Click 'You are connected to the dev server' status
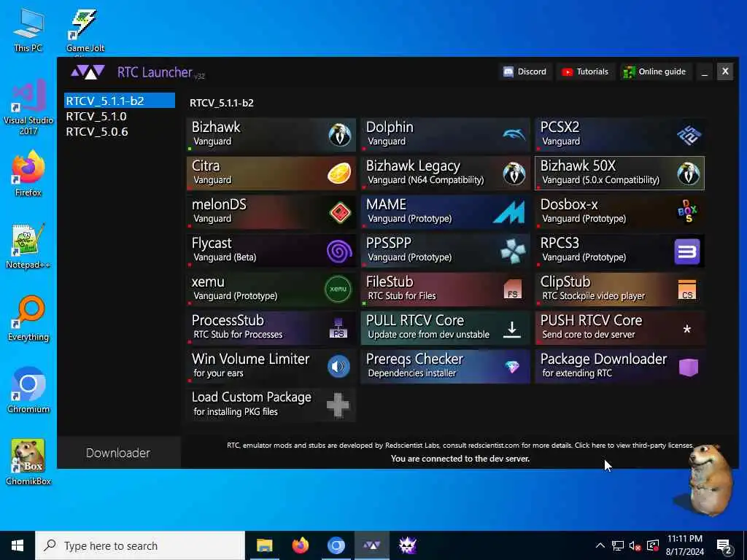747x560 pixels. (460, 459)
